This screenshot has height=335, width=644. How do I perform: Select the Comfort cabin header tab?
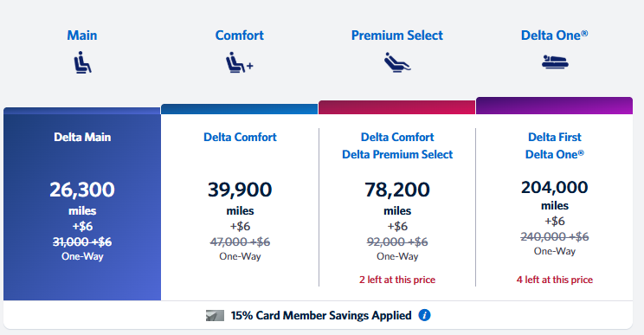(240, 35)
